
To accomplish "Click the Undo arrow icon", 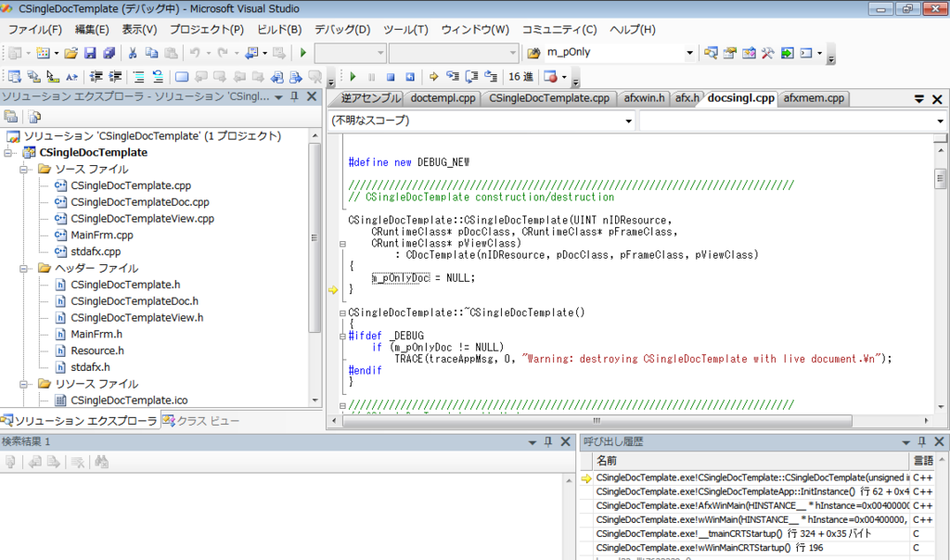I will (x=195, y=53).
